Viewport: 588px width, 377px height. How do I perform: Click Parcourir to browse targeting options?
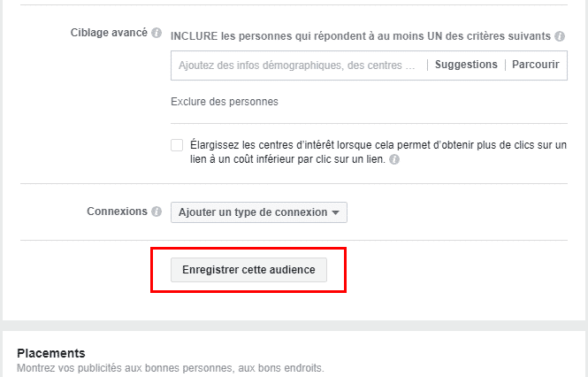pyautogui.click(x=536, y=65)
